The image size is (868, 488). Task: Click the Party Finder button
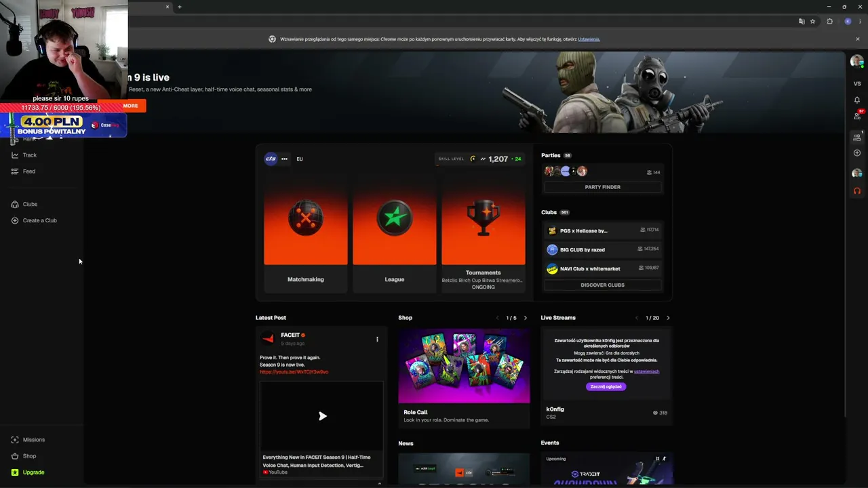(602, 187)
